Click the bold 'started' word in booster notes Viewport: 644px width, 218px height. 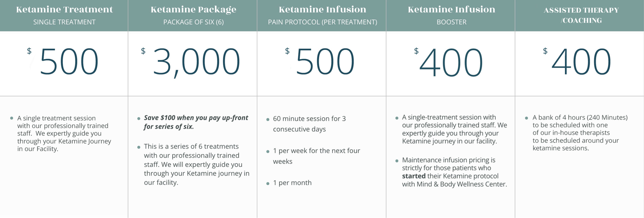[x=414, y=176]
